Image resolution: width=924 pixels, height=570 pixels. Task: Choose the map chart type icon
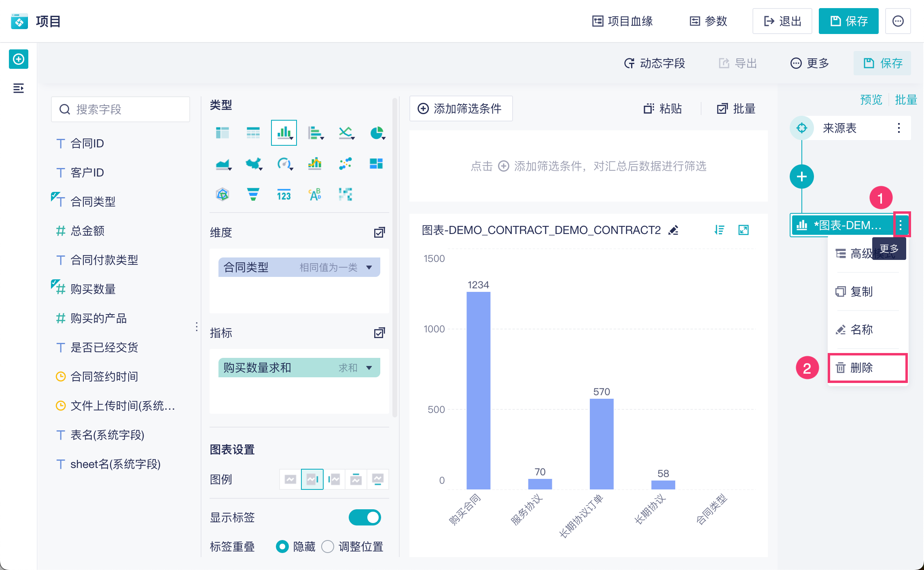coord(254,164)
